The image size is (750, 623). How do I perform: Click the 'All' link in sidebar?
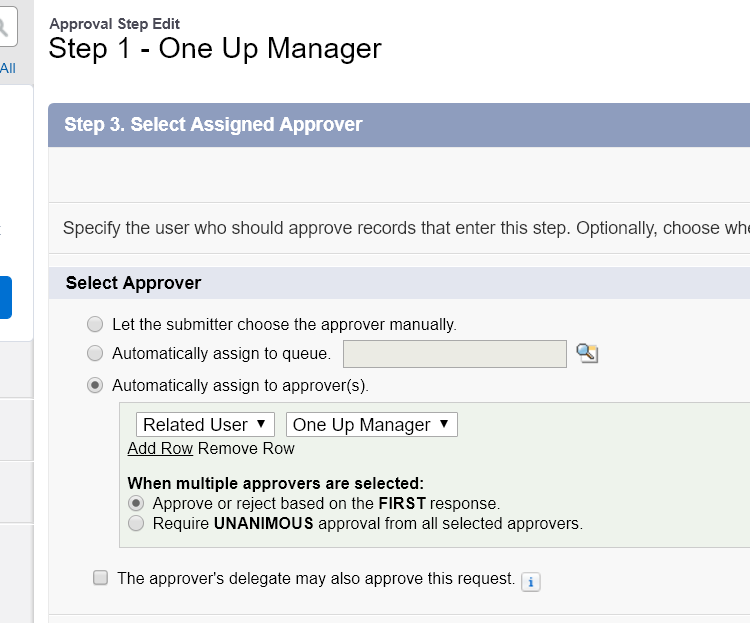pyautogui.click(x=8, y=68)
